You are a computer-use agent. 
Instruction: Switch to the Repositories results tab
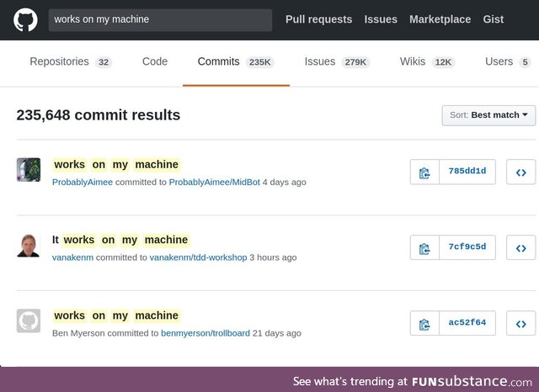(71, 61)
